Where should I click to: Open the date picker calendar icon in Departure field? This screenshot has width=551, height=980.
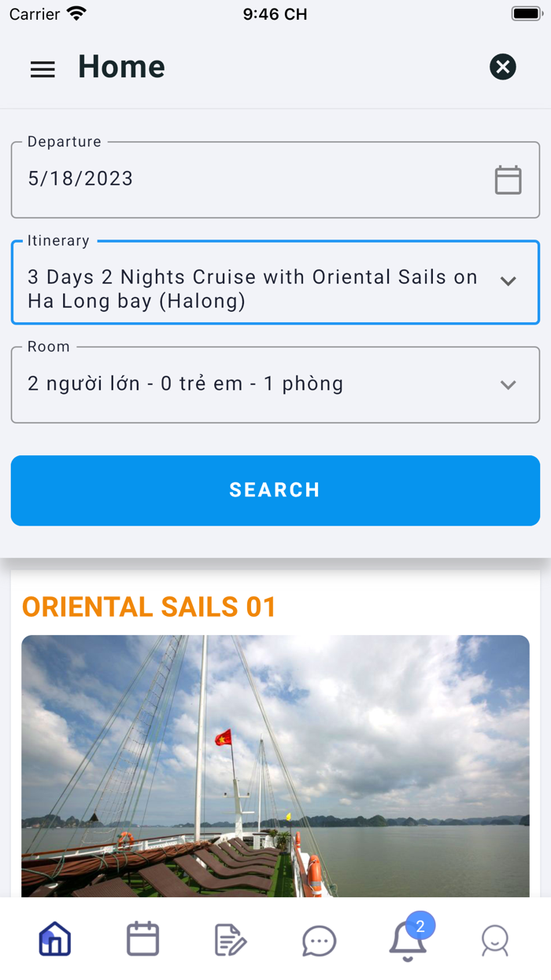pyautogui.click(x=508, y=179)
